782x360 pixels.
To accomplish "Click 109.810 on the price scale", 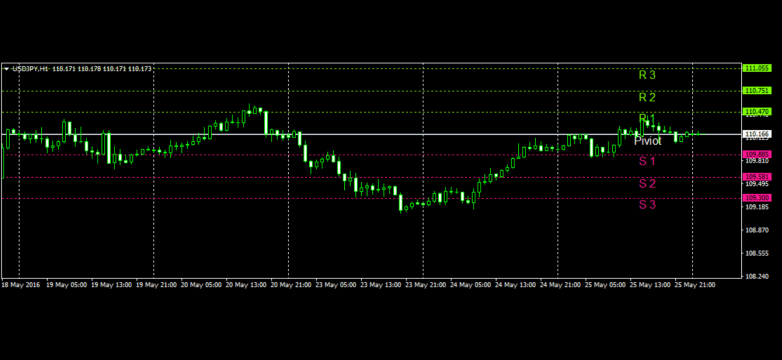I will (757, 161).
